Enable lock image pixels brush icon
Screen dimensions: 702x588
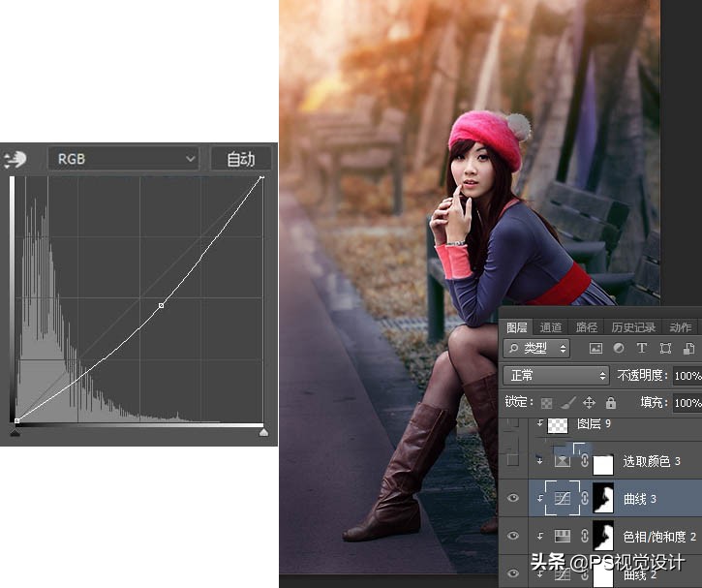tap(568, 402)
